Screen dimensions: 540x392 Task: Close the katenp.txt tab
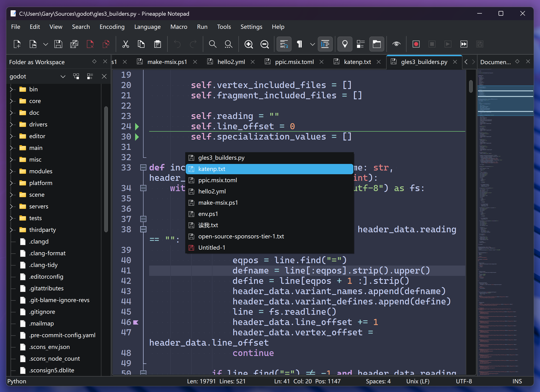click(379, 62)
